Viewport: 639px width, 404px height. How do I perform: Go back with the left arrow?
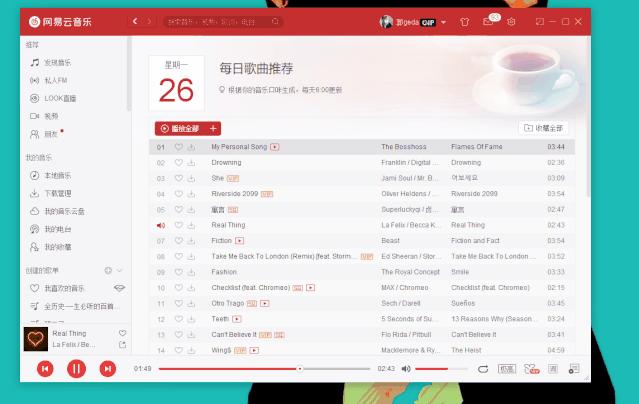pos(135,21)
